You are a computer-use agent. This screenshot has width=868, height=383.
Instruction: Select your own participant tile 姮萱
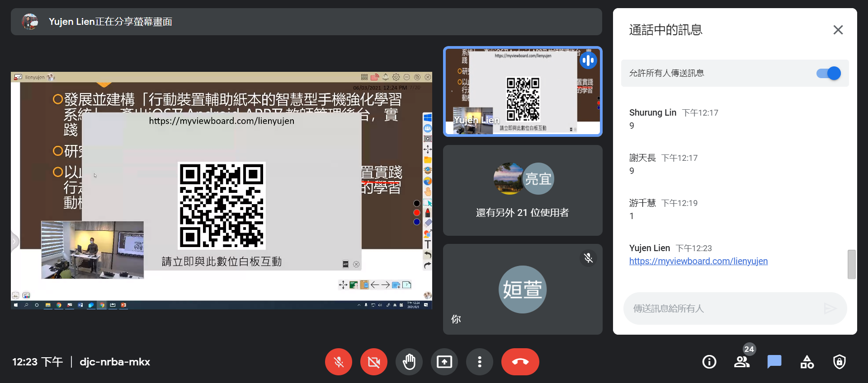[523, 289]
